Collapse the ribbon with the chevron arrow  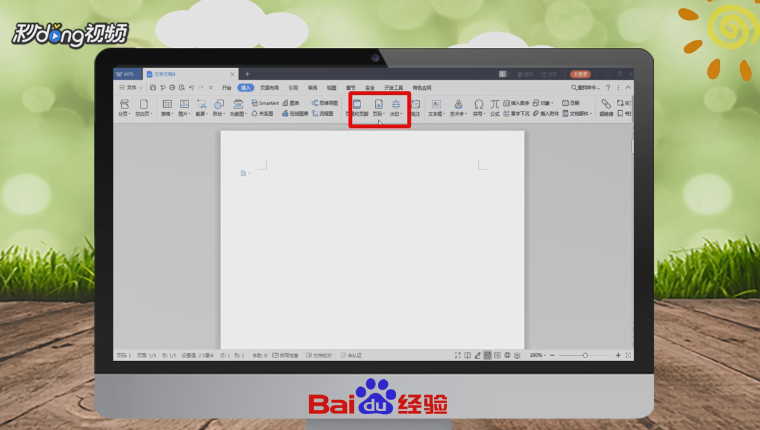(628, 88)
